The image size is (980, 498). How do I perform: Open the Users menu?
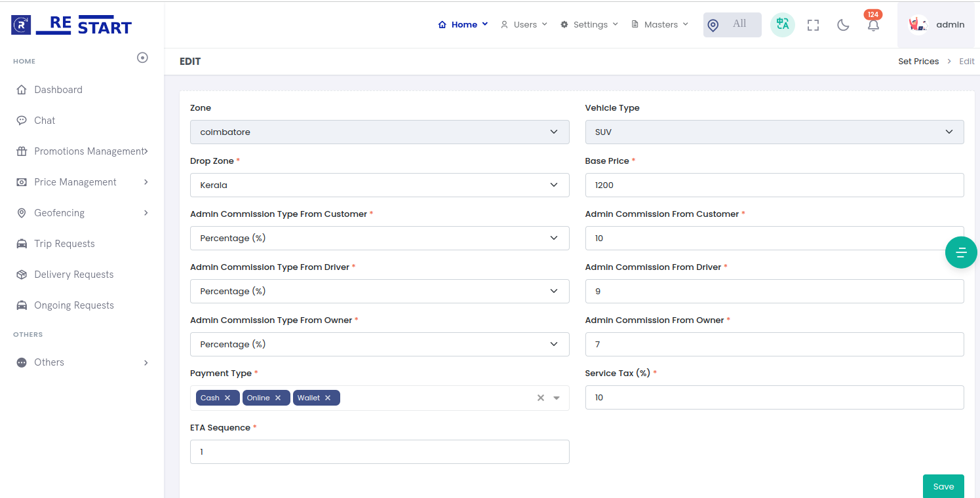click(524, 25)
